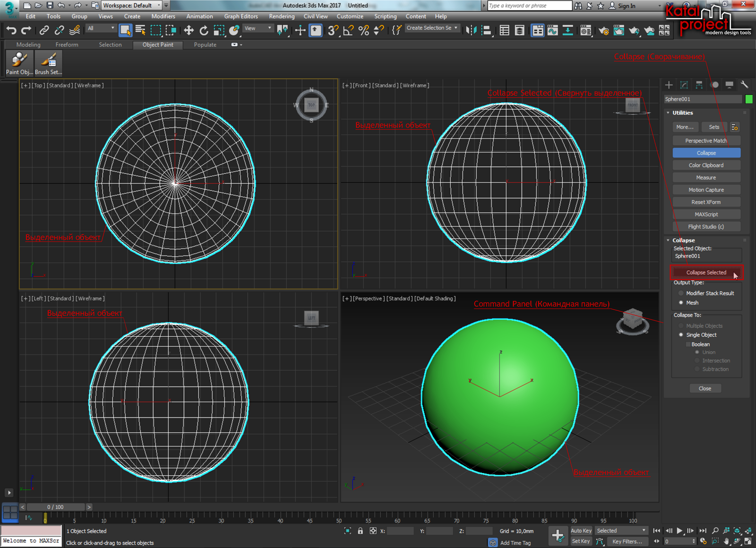
Task: Click the Play Animation button
Action: [x=679, y=531]
